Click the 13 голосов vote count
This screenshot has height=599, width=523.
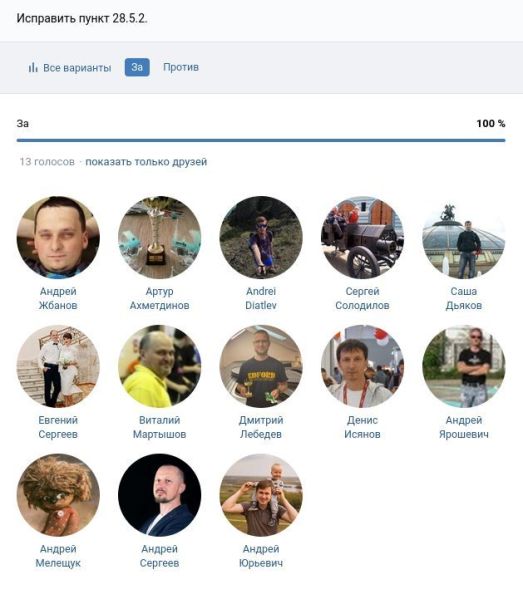[x=47, y=162]
